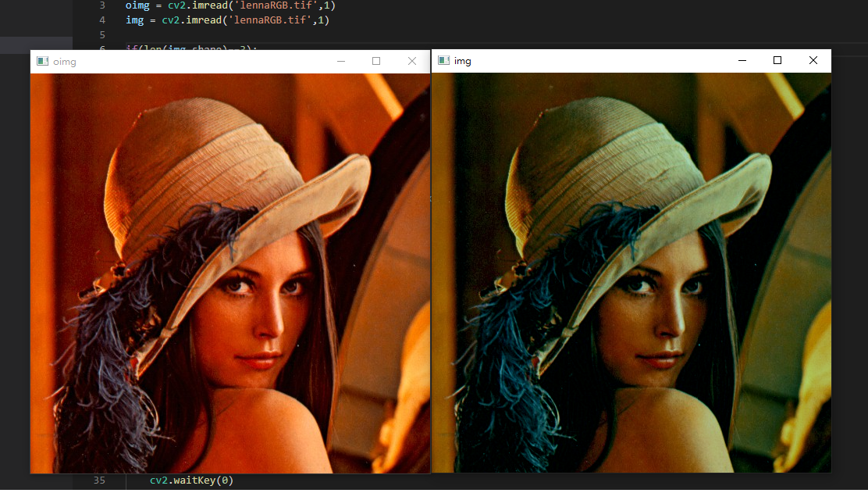Click line number 4 in the editor gutter
Image resolution: width=868 pixels, height=493 pixels.
(101, 20)
